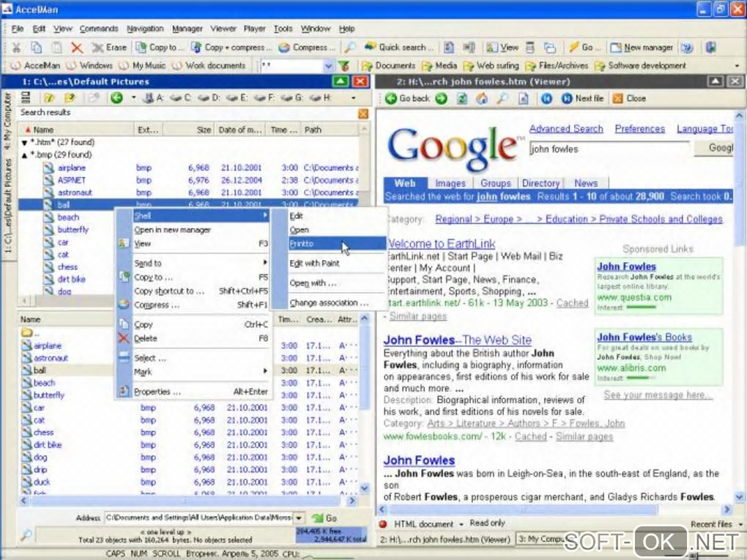
Task: Click the cascade windows toolbar icon
Action: pyautogui.click(x=550, y=47)
